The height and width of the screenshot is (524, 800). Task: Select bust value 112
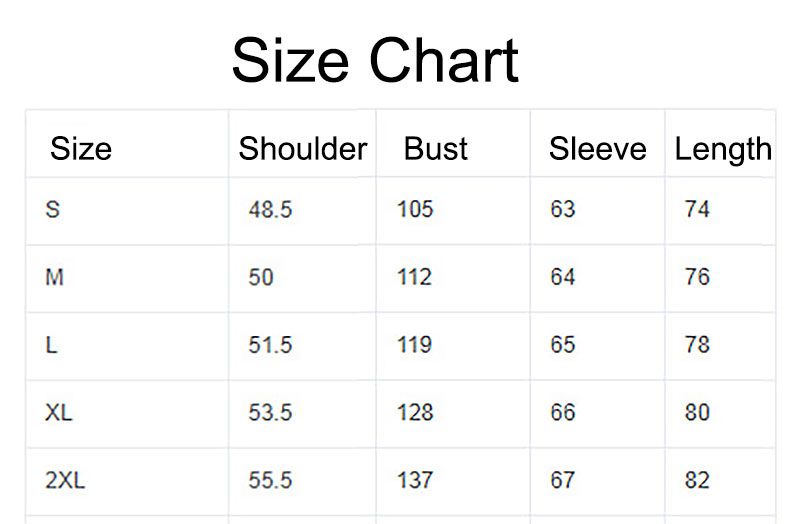(x=414, y=277)
